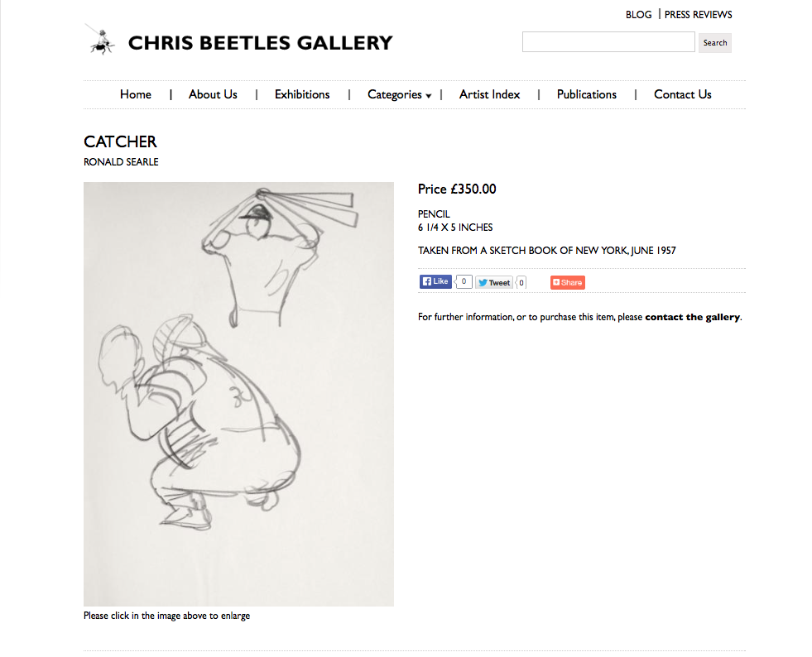The height and width of the screenshot is (657, 812).
Task: Click the Facebook like count bubble
Action: click(464, 281)
